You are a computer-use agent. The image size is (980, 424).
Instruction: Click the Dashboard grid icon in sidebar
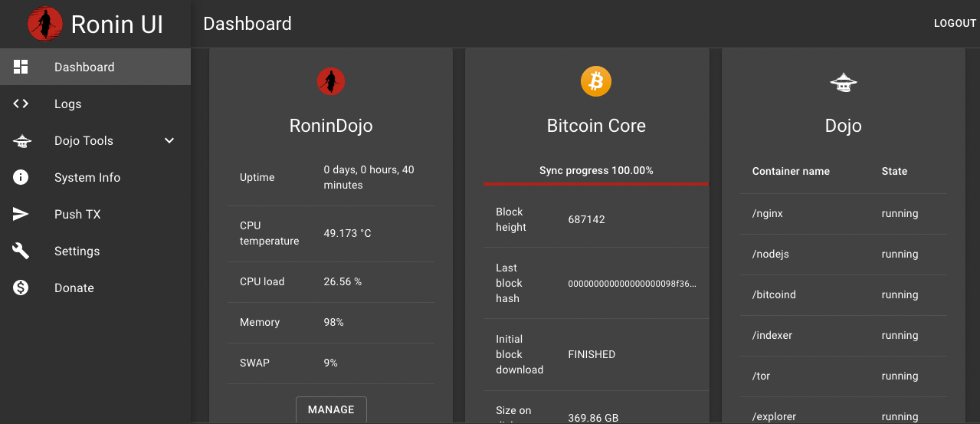(x=21, y=67)
